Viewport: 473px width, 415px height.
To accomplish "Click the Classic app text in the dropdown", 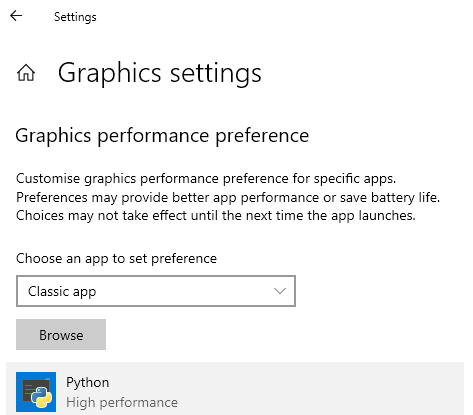I will [x=62, y=292].
